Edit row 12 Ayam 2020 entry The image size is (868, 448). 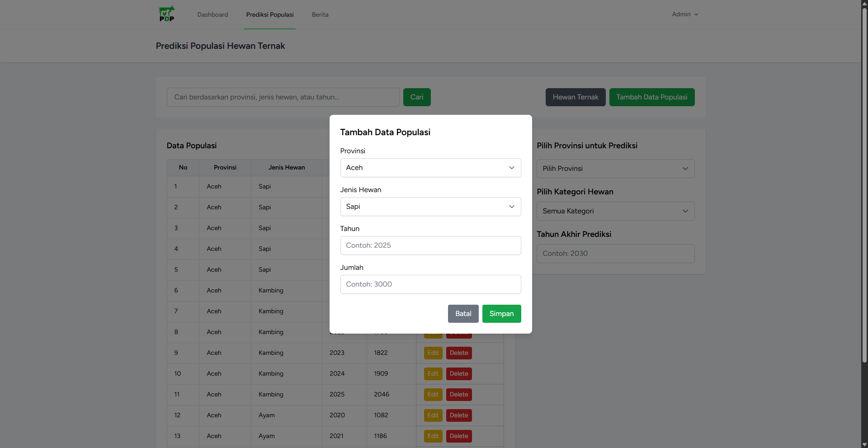[x=433, y=415]
